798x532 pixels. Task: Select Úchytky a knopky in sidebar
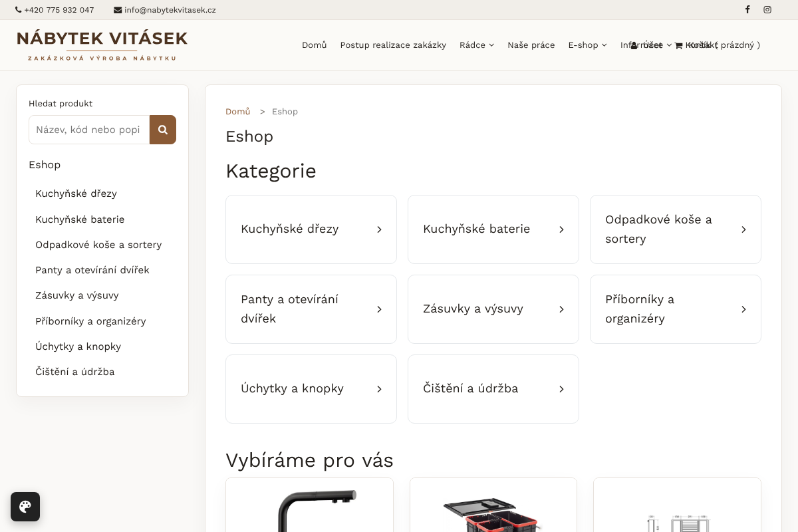(x=78, y=346)
